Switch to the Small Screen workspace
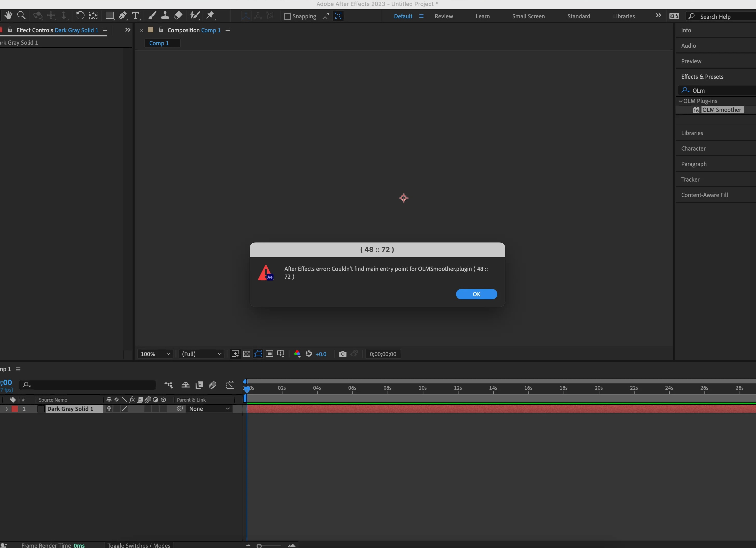Image resolution: width=756 pixels, height=548 pixels. pyautogui.click(x=528, y=16)
